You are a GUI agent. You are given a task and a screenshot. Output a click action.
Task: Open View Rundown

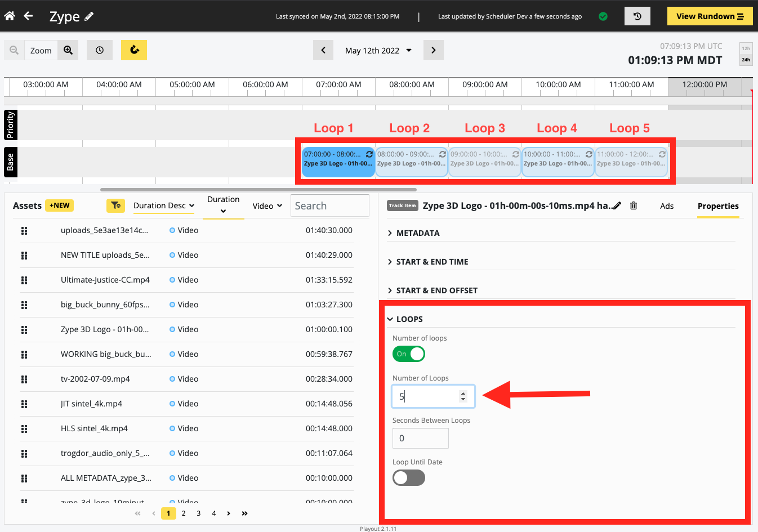710,16
